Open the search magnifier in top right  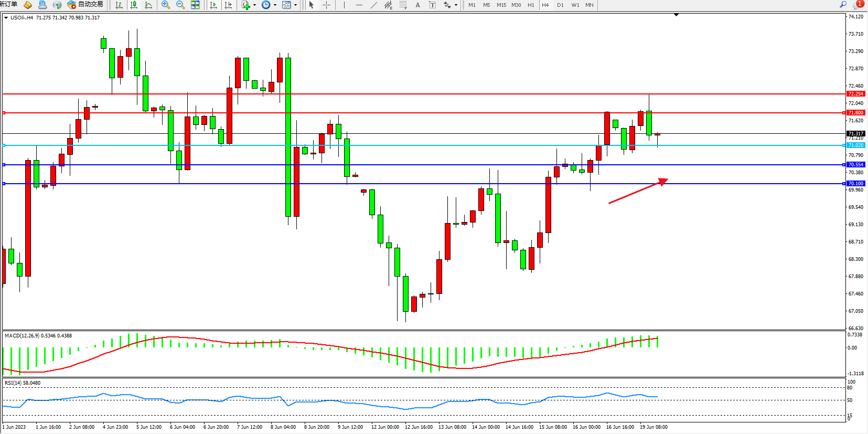click(843, 5)
